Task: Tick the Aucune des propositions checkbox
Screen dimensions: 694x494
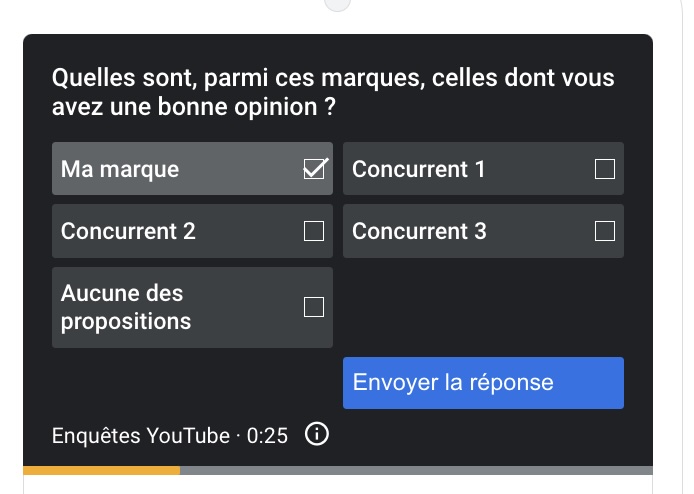Action: point(314,307)
